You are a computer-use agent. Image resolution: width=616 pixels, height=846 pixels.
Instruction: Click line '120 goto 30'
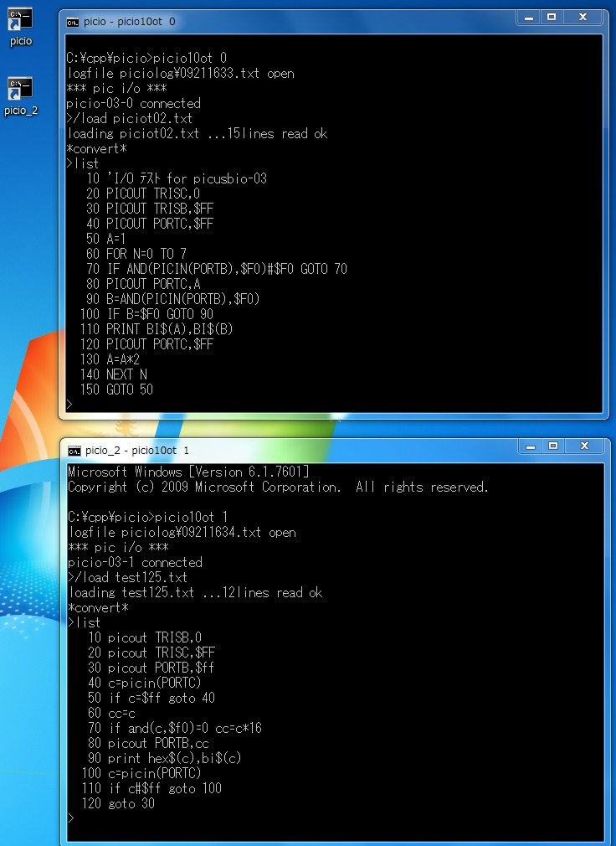pyautogui.click(x=118, y=804)
